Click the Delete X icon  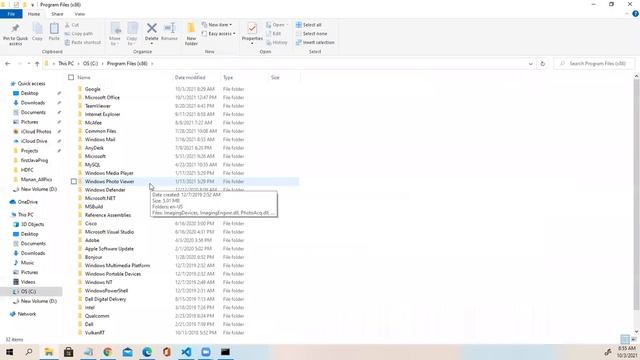click(x=151, y=28)
